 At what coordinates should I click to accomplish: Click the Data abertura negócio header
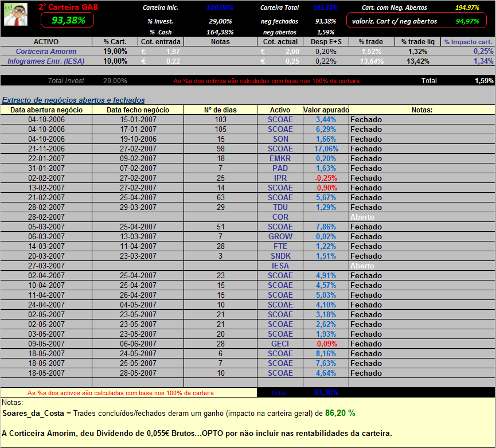46,110
